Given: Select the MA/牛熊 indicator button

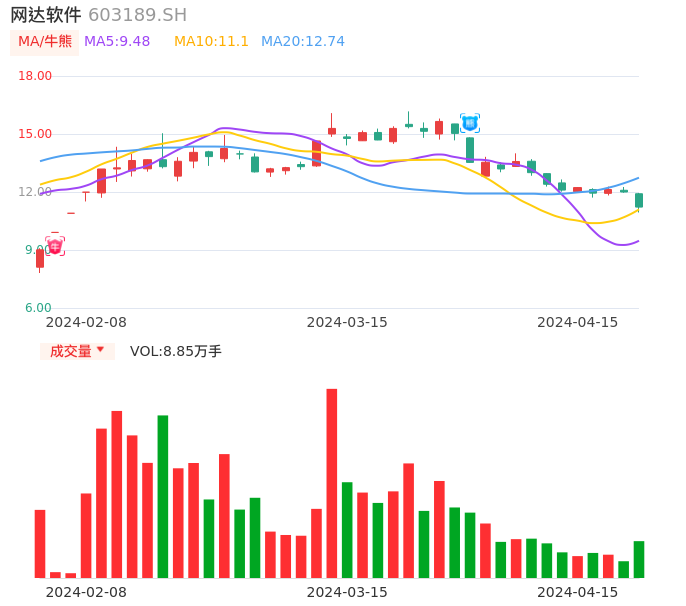Looking at the screenshot, I should click(x=45, y=42).
